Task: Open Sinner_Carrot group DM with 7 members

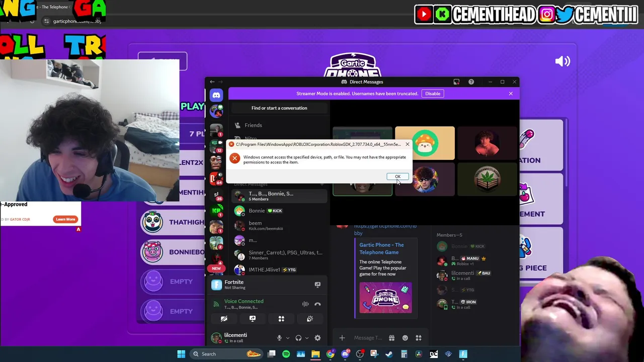Action: [x=279, y=255]
